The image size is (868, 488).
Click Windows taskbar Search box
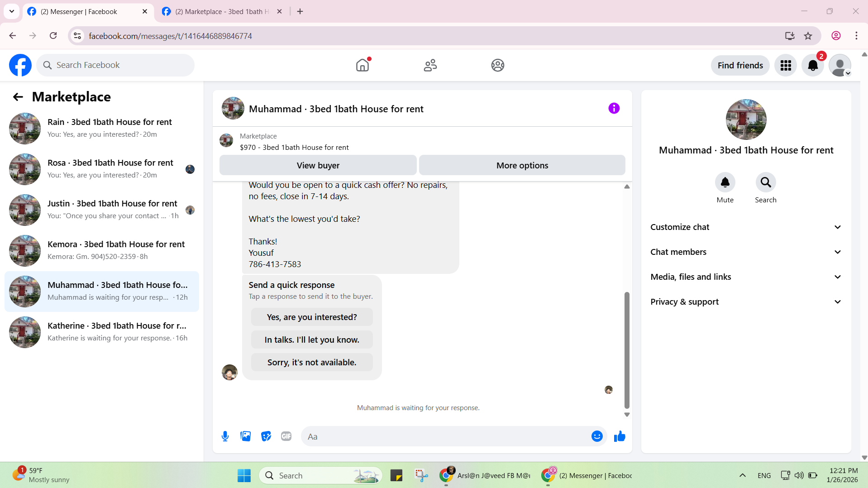(320, 476)
